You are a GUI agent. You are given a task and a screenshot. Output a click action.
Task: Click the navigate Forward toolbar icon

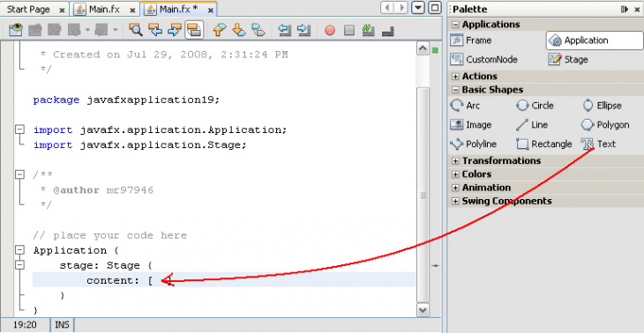coord(101,30)
